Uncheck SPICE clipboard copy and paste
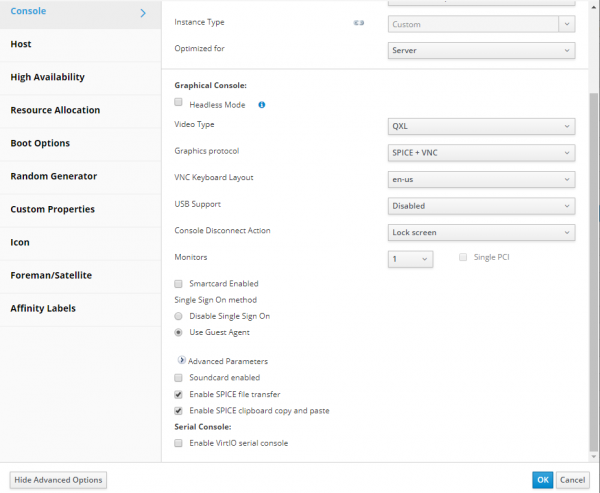The width and height of the screenshot is (600, 493). [x=179, y=410]
